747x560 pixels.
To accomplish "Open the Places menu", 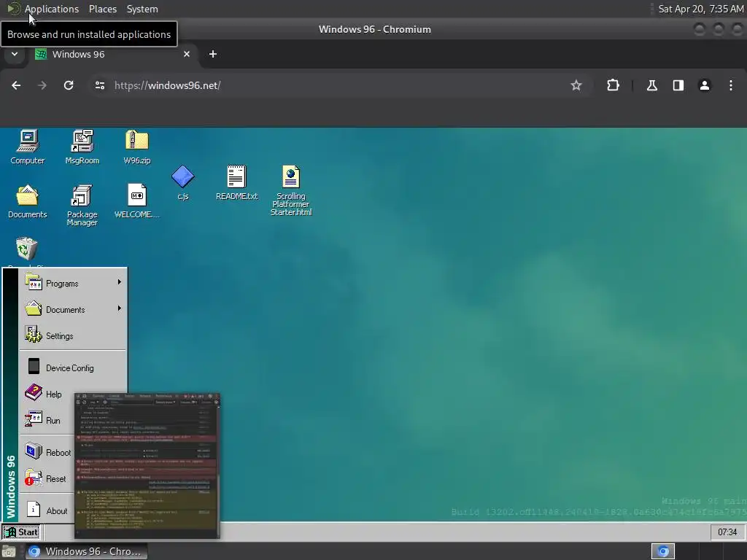I will 103,9.
